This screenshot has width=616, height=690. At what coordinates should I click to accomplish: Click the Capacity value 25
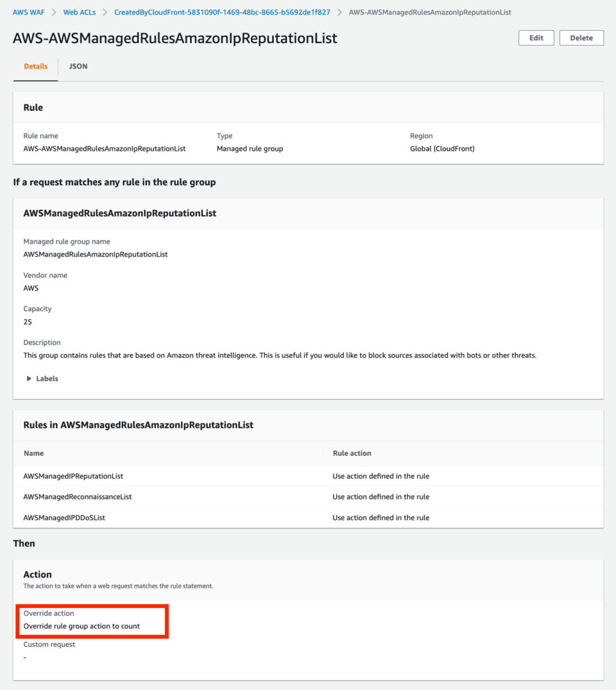[27, 321]
